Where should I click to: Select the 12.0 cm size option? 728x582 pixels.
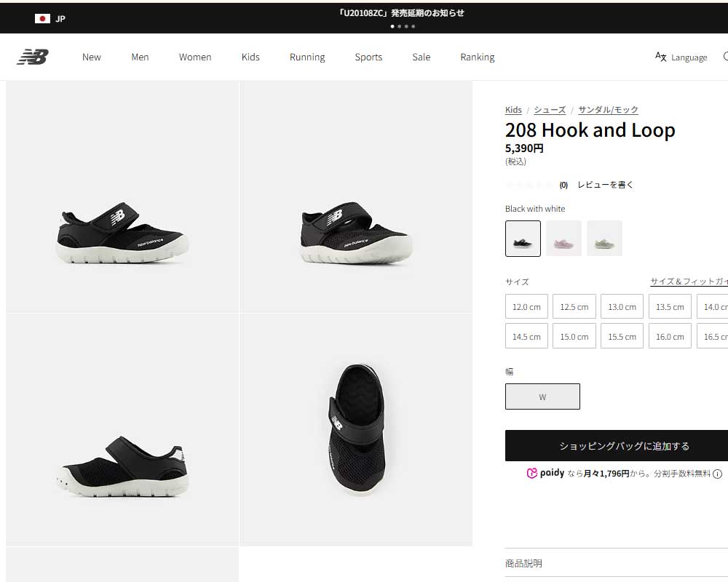click(526, 306)
